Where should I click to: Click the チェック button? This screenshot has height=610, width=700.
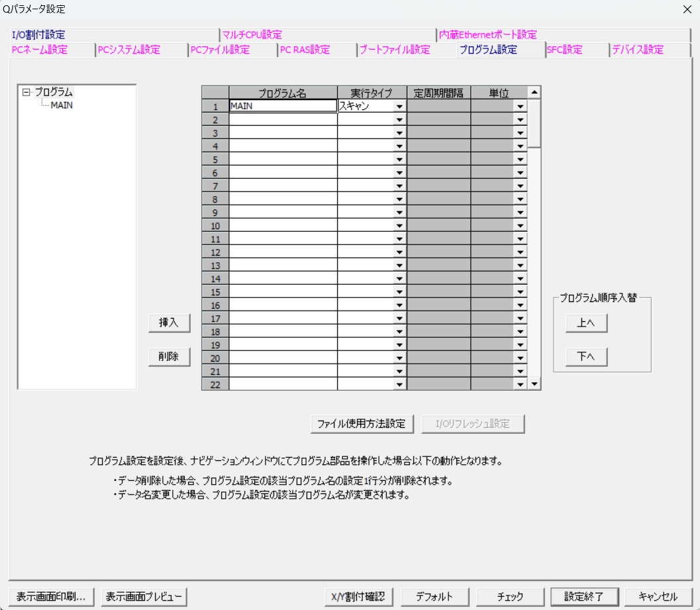[x=511, y=597]
